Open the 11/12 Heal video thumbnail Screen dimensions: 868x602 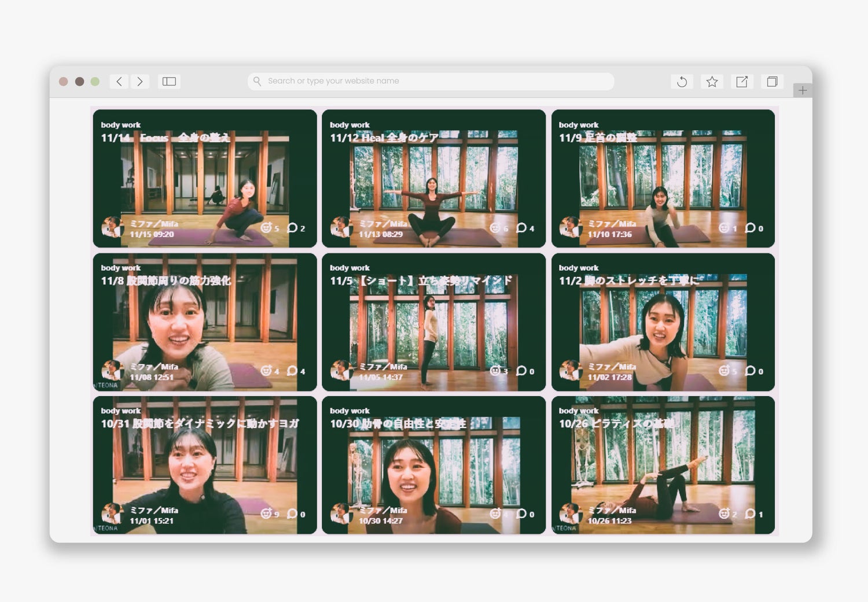coord(433,179)
